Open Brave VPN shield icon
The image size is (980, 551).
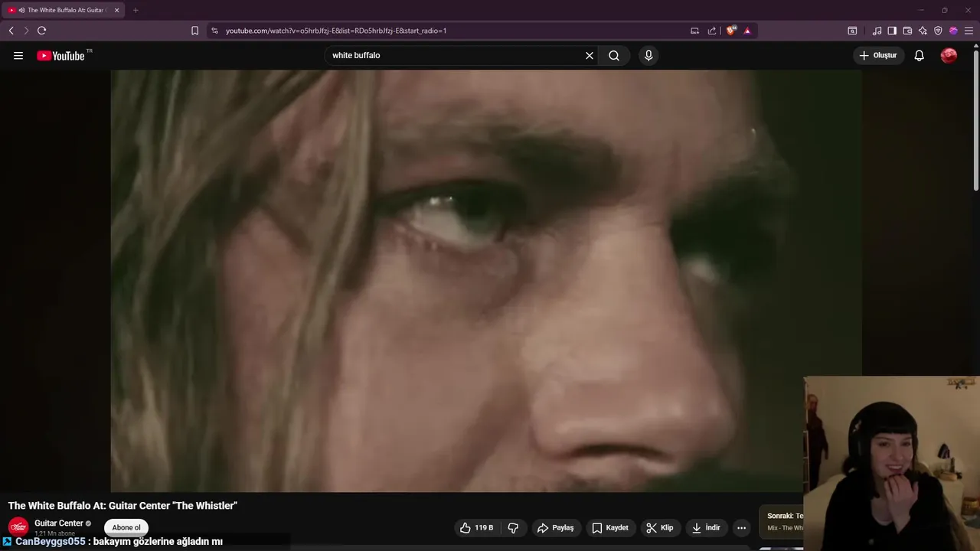[x=938, y=31]
